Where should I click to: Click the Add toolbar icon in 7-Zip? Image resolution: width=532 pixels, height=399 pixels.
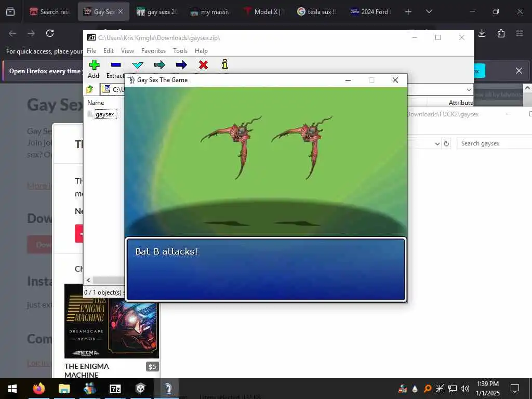(x=94, y=64)
